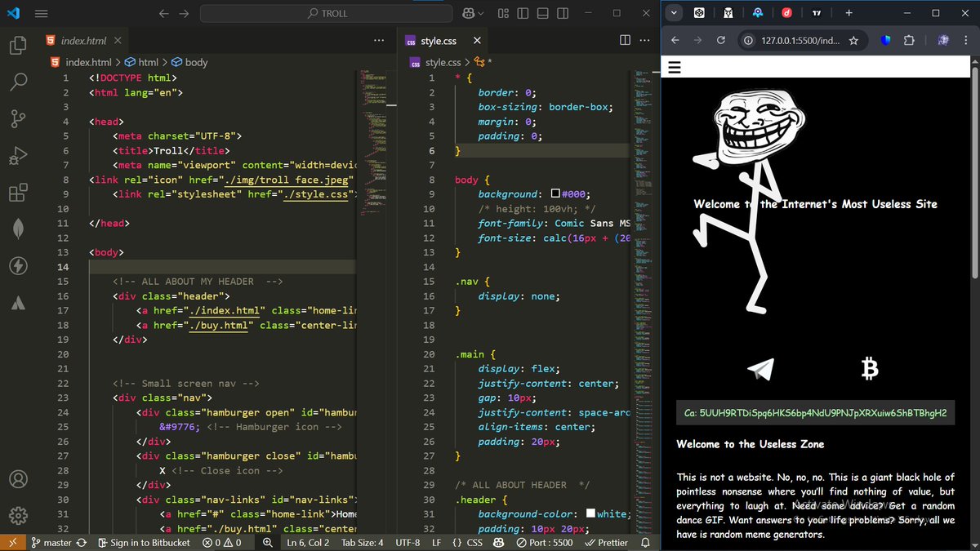Open the Search view in the activity bar
This screenshot has width=980, height=551.
(18, 82)
